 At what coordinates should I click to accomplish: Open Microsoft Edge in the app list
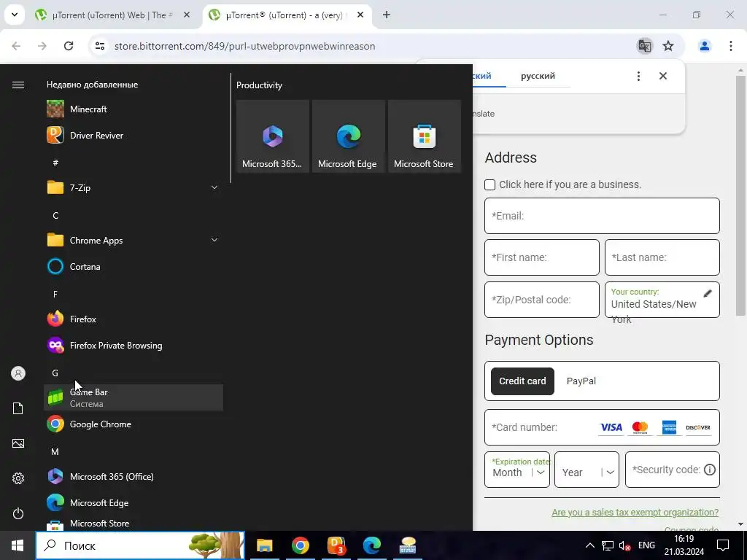[133, 503]
